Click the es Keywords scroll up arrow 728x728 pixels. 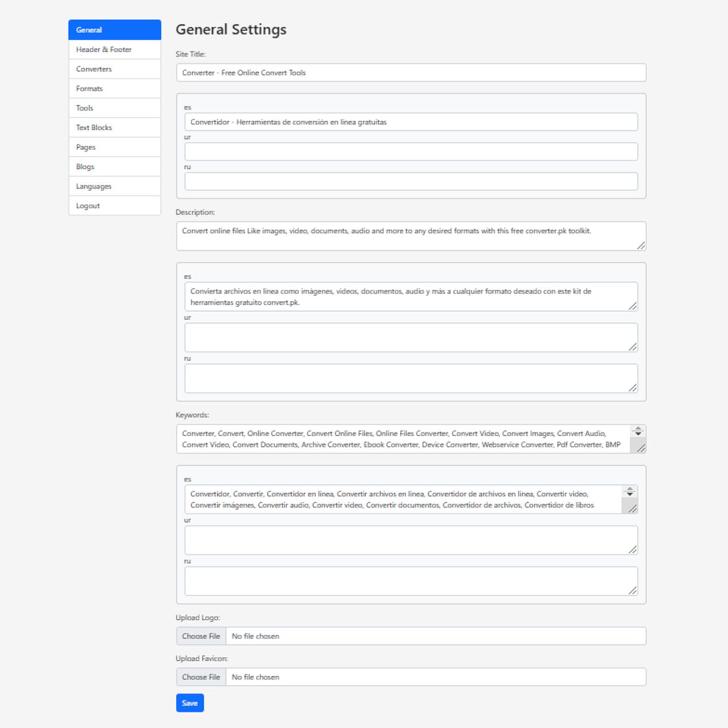coord(630,489)
